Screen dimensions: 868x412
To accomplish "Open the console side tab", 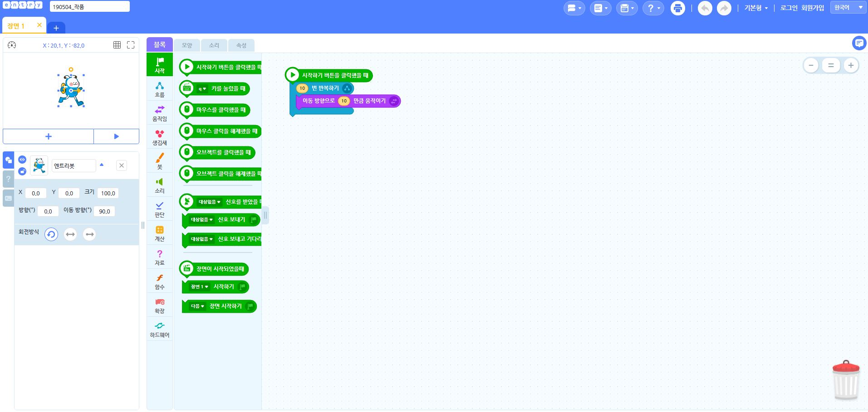I will pos(8,198).
